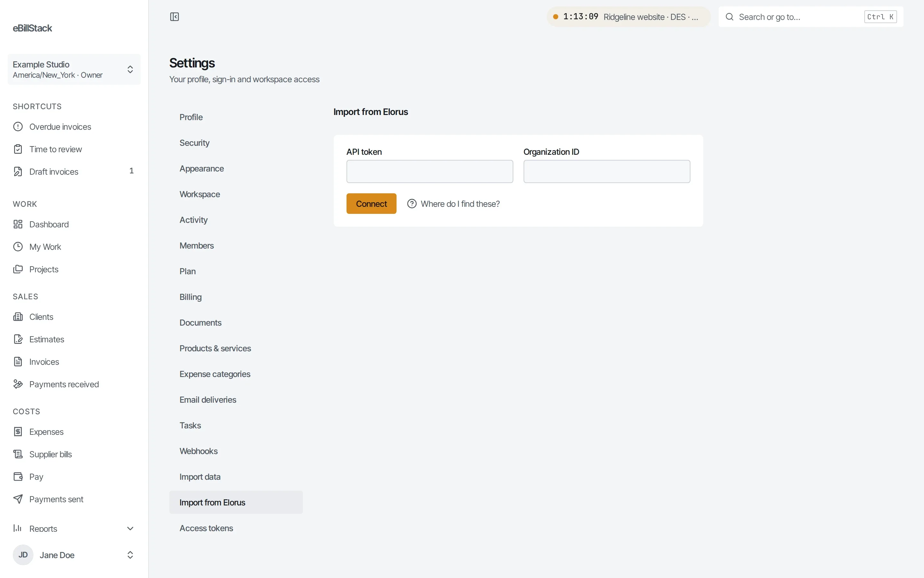
Task: Click the Clients building icon
Action: pos(18,317)
